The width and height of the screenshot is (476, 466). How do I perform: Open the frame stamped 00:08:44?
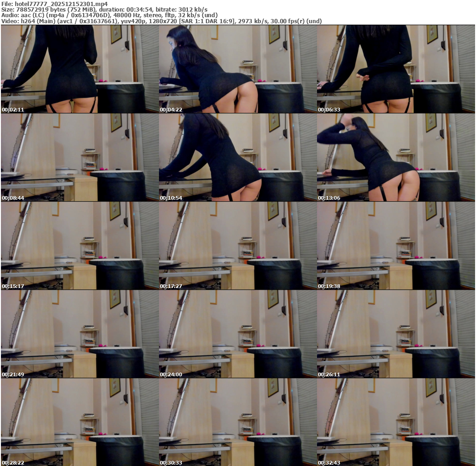79,157
